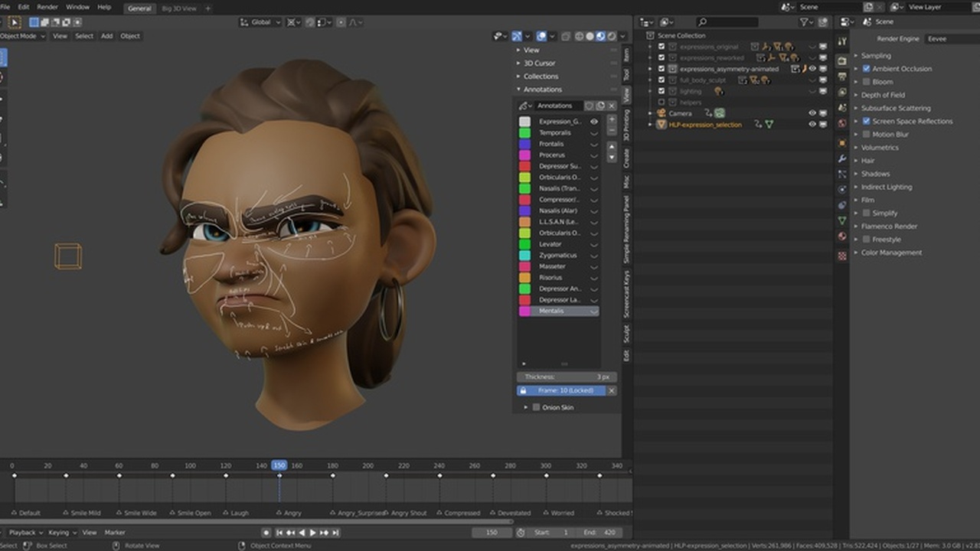Screen dimensions: 980x551
Task: Switch to rendered shading mode
Action: point(612,35)
